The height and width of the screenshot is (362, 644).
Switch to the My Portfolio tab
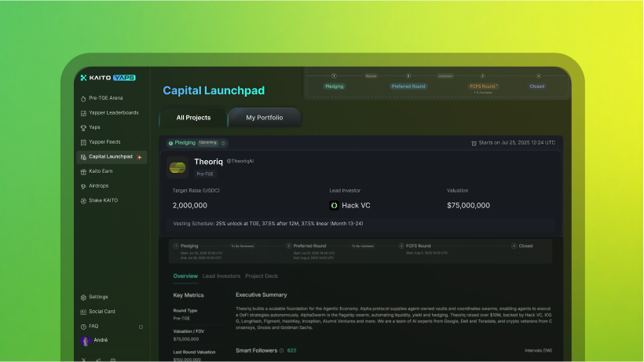(x=265, y=118)
